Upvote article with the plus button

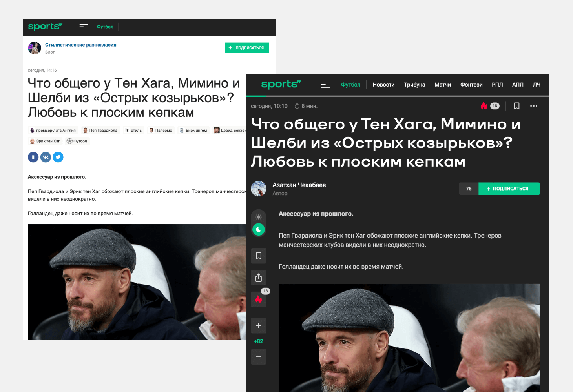click(259, 326)
